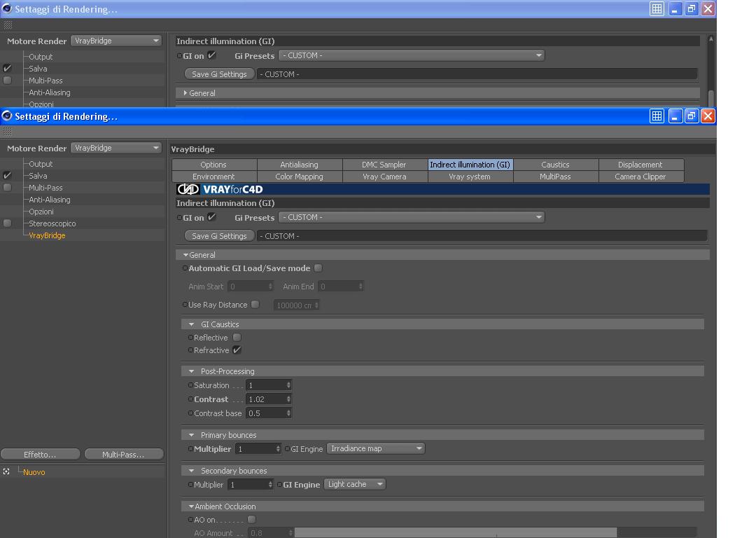Click the Cinema 4D logo in the front title bar
756x538 pixels.
pyautogui.click(x=7, y=116)
